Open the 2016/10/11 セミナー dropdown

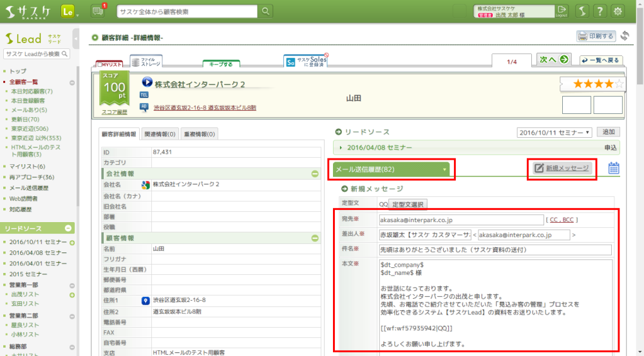click(554, 132)
